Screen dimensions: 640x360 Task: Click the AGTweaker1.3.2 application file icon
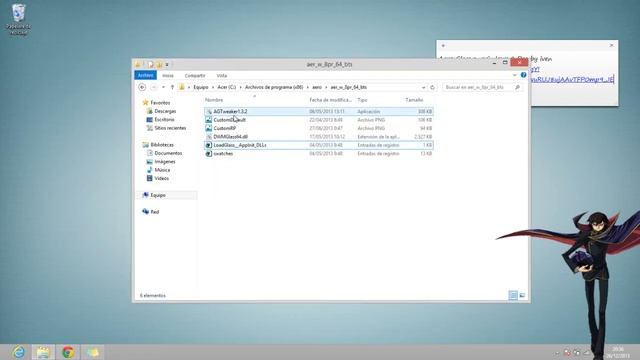click(x=209, y=111)
